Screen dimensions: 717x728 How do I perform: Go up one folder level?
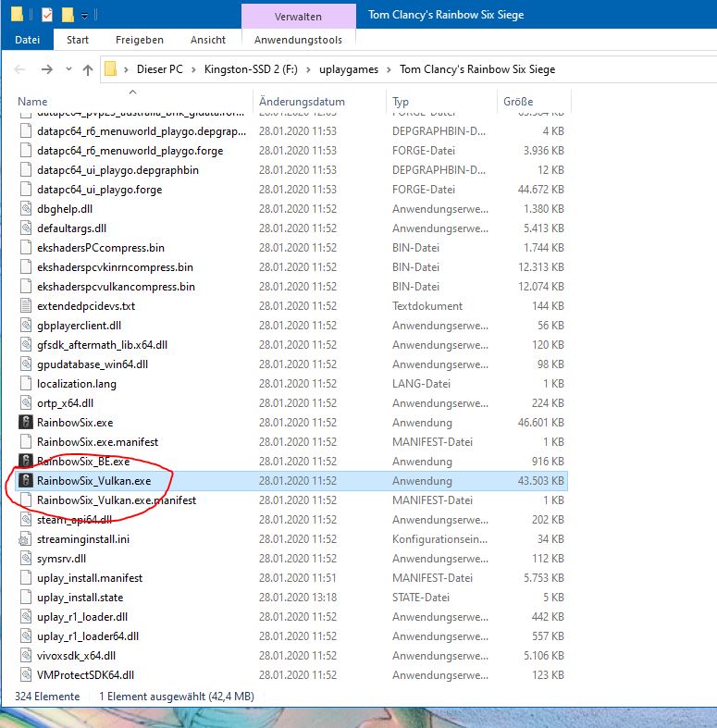[88, 69]
